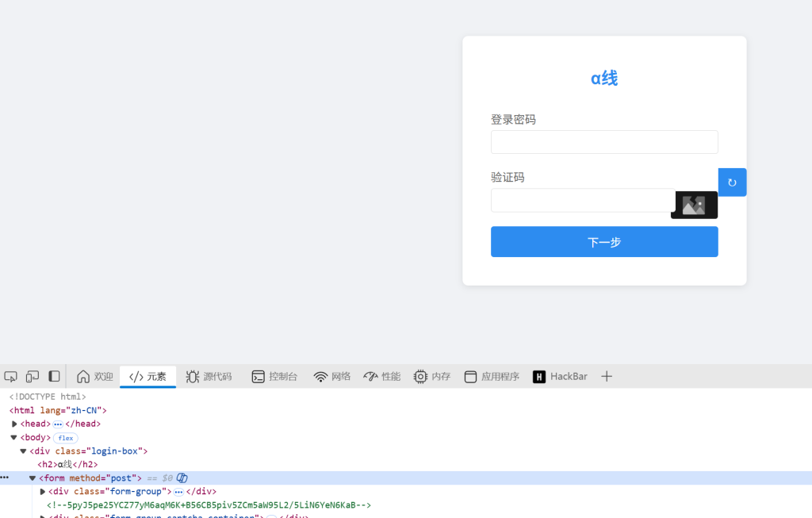Collapse the form method post node
Screen dimensions: 812x518
click(32, 478)
